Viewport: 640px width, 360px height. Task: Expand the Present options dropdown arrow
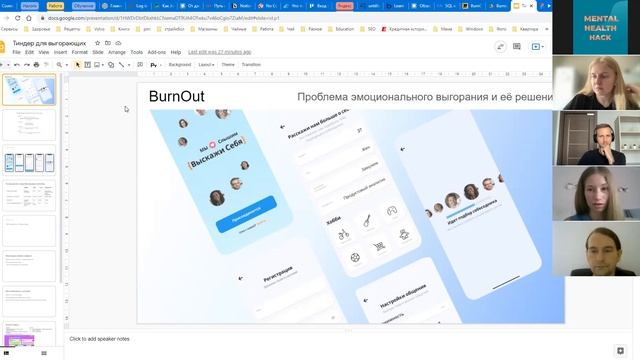tap(542, 47)
